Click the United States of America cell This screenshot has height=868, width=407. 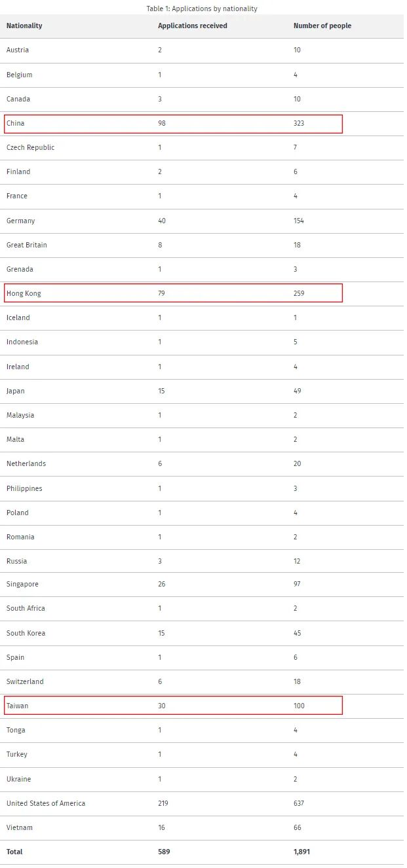46,803
